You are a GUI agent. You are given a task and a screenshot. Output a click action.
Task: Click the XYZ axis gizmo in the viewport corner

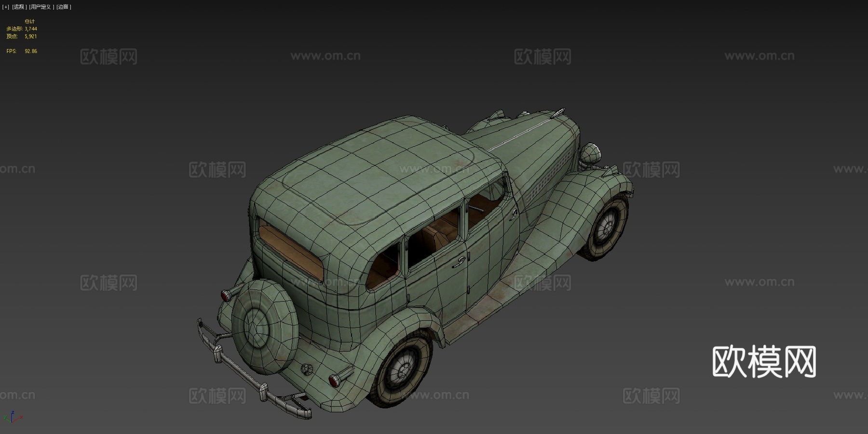point(12,417)
